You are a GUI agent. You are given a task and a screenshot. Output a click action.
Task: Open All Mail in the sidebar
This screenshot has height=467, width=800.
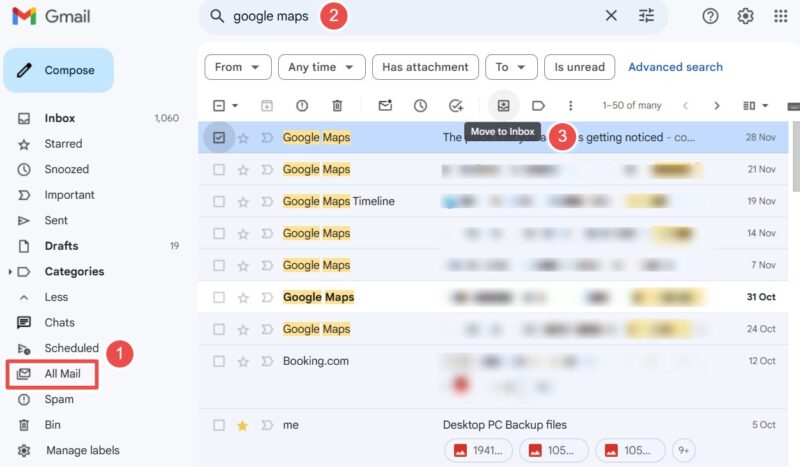click(x=52, y=374)
